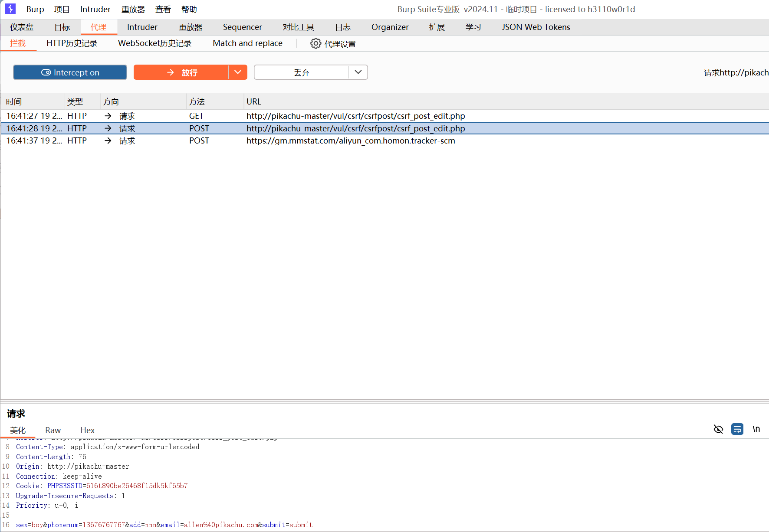Click the 放行 forward button
This screenshot has height=532, width=769.
pos(181,72)
